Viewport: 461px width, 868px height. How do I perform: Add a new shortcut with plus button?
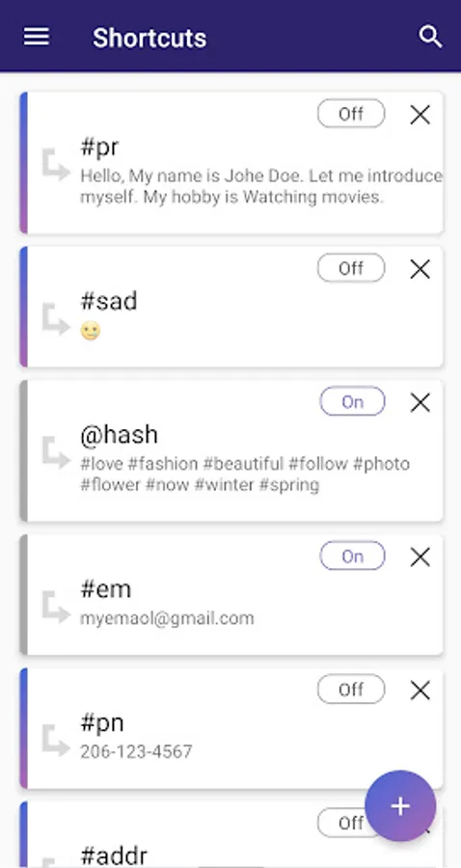click(x=400, y=806)
